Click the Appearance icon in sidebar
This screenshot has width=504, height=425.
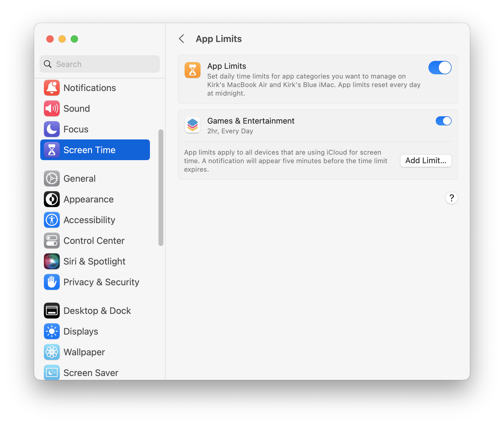coord(52,199)
